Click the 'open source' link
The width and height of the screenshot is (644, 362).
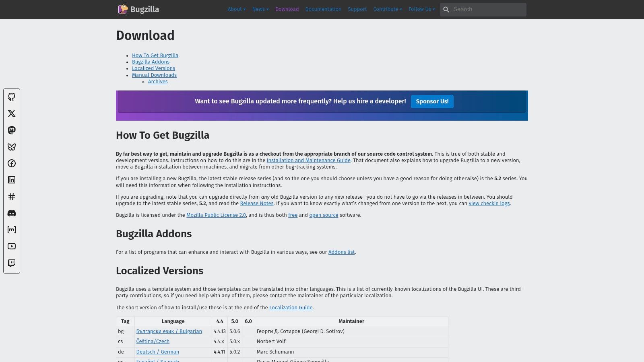click(x=324, y=215)
